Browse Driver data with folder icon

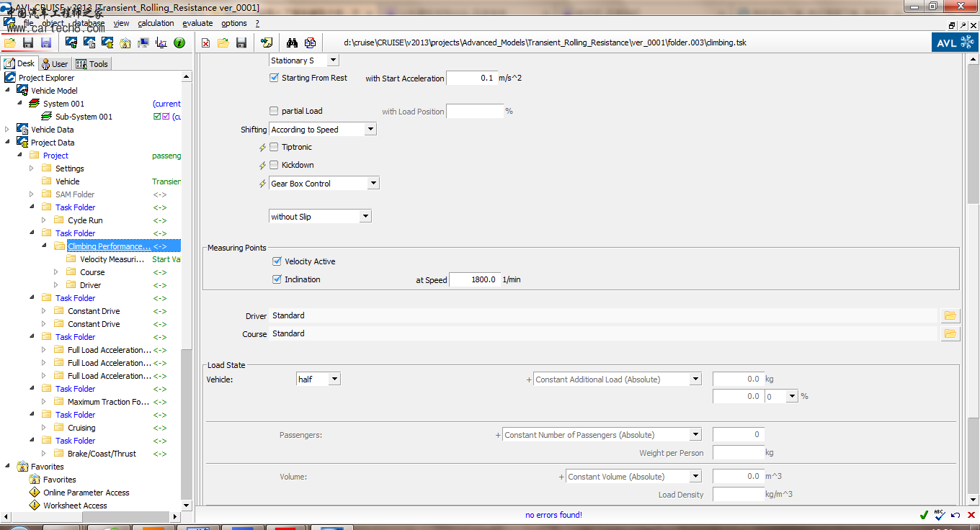950,315
